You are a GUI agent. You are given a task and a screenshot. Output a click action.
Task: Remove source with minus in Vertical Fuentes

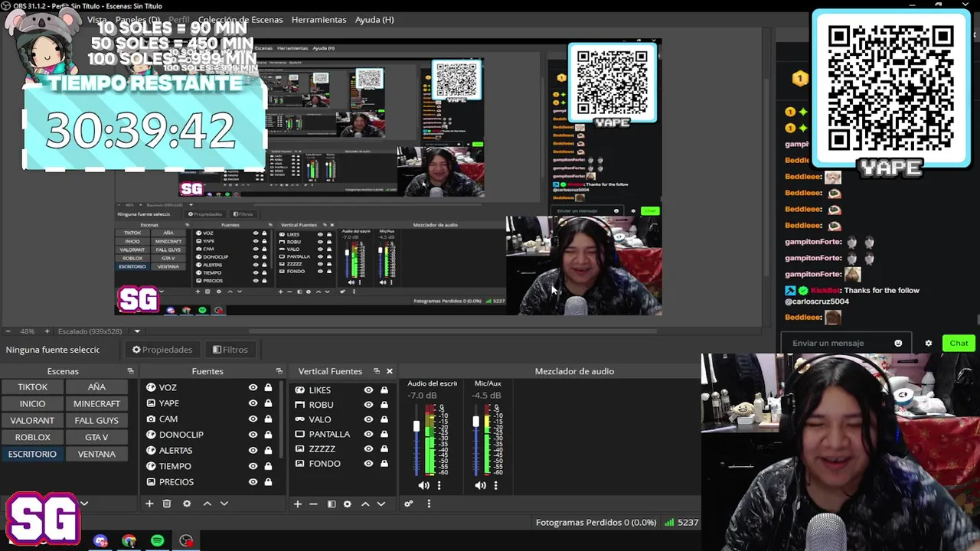[313, 504]
